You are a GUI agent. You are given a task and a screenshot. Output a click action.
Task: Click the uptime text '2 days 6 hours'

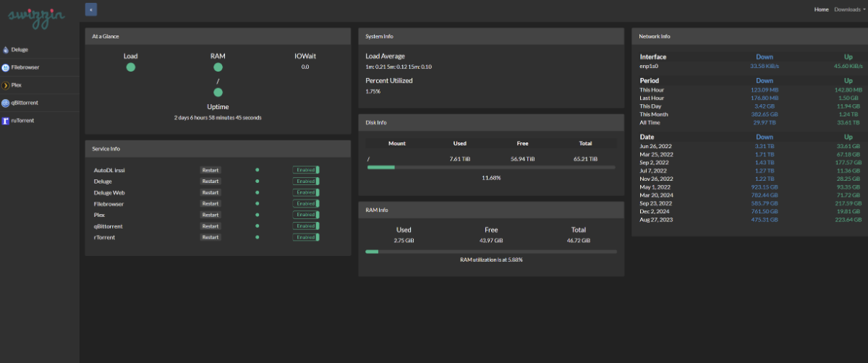coord(218,117)
